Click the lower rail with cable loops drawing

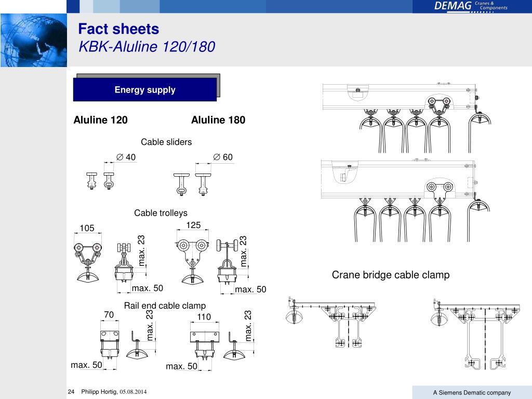405,200
